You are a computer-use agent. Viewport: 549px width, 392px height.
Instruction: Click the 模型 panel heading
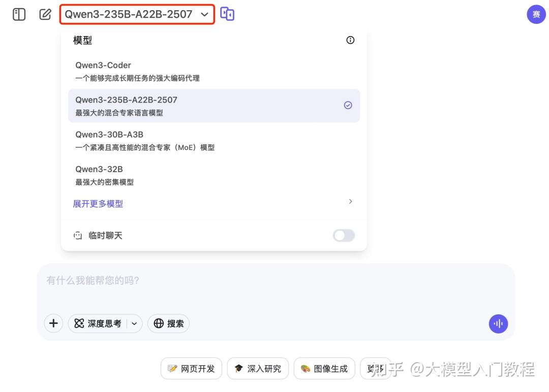[x=83, y=40]
